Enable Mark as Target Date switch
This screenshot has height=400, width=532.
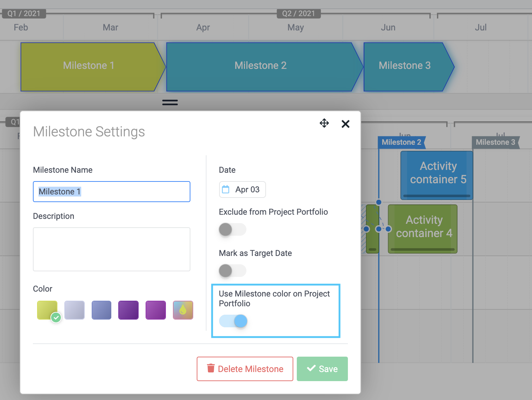(x=232, y=271)
